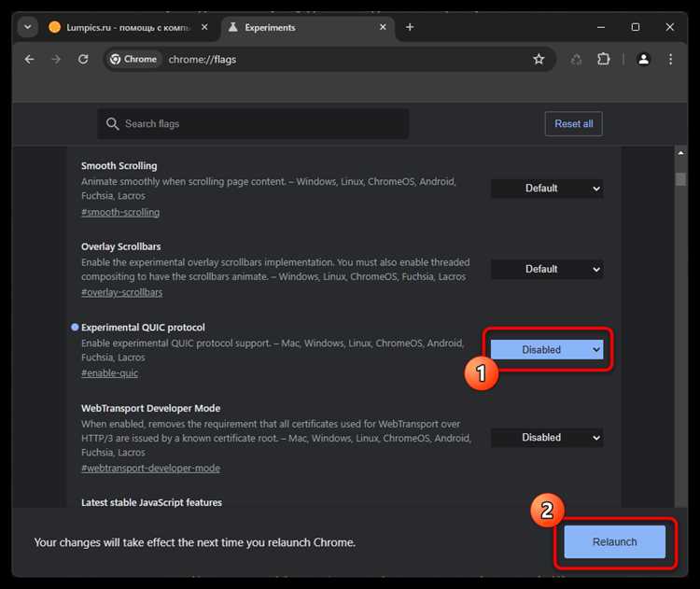Open the Experimental QUIC protocol dropdown
Screen dimensions: 700x589
[547, 350]
